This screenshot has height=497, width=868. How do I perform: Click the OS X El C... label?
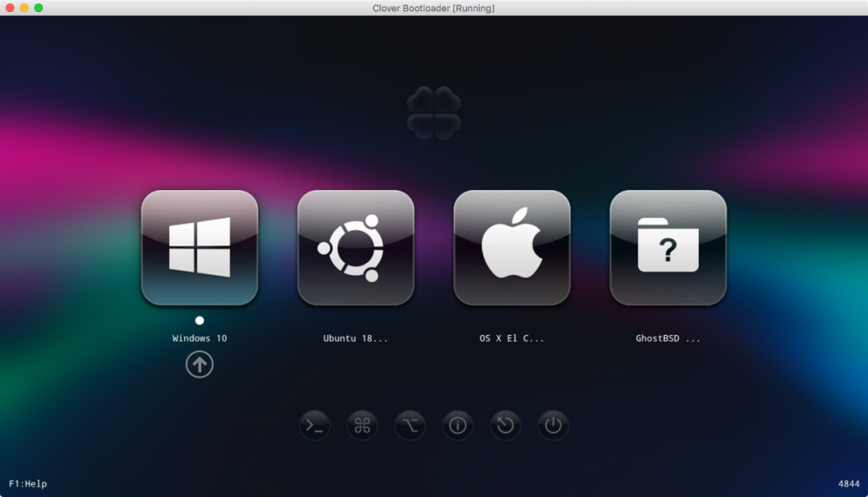(x=511, y=338)
